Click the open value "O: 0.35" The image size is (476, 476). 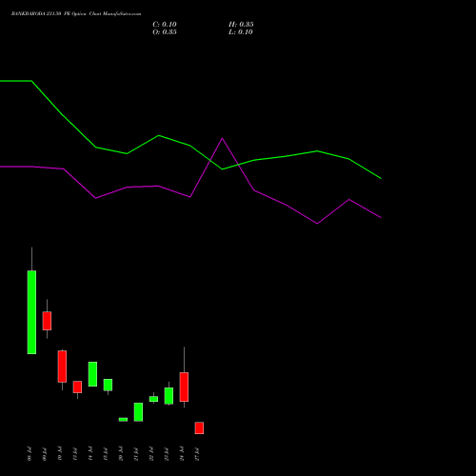[x=165, y=32]
